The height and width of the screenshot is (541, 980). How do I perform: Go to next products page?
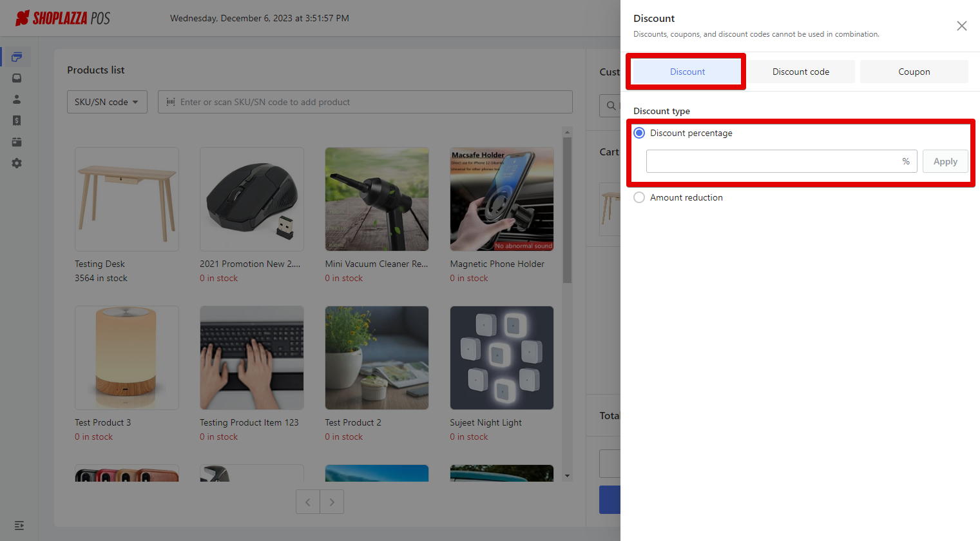tap(332, 502)
